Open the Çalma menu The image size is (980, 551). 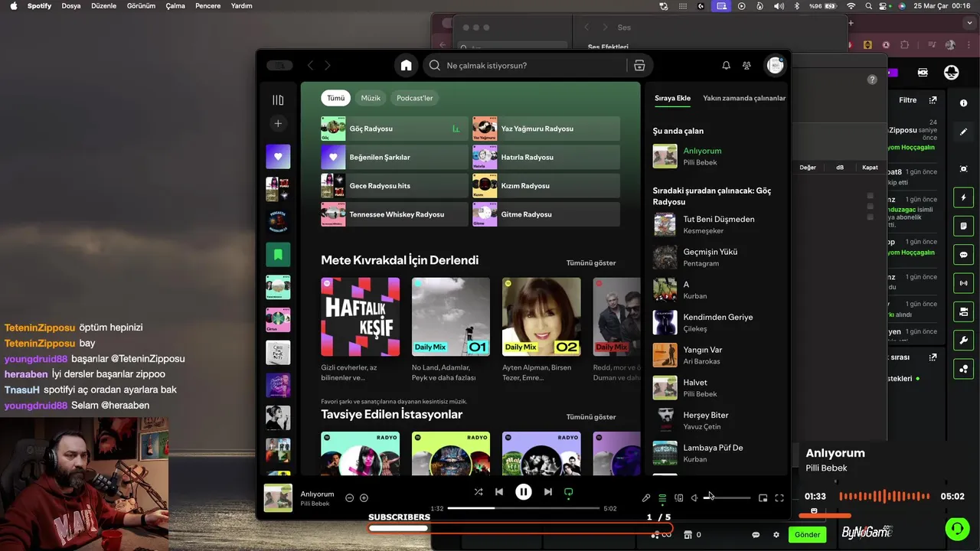[175, 6]
